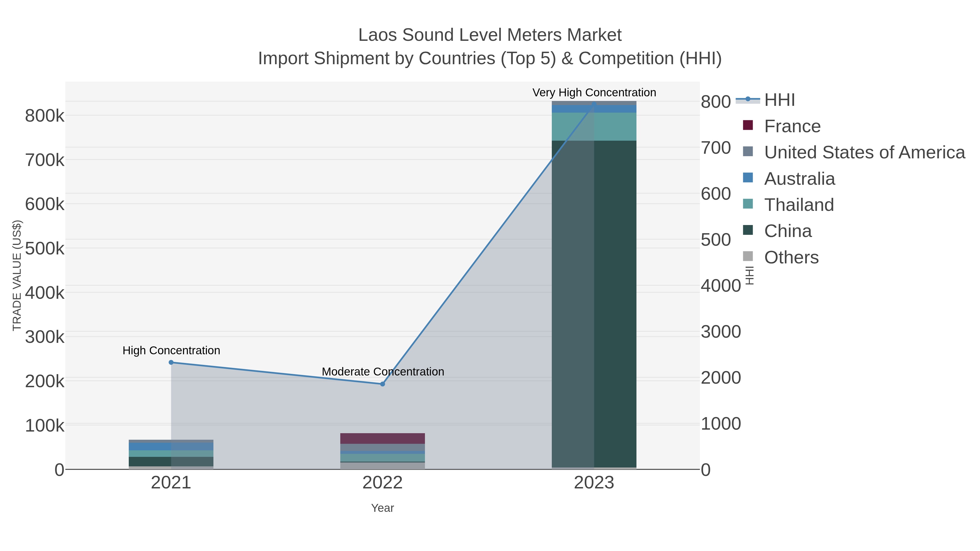Click the chart title 'Laos Sound Level Meters Market'

point(490,35)
